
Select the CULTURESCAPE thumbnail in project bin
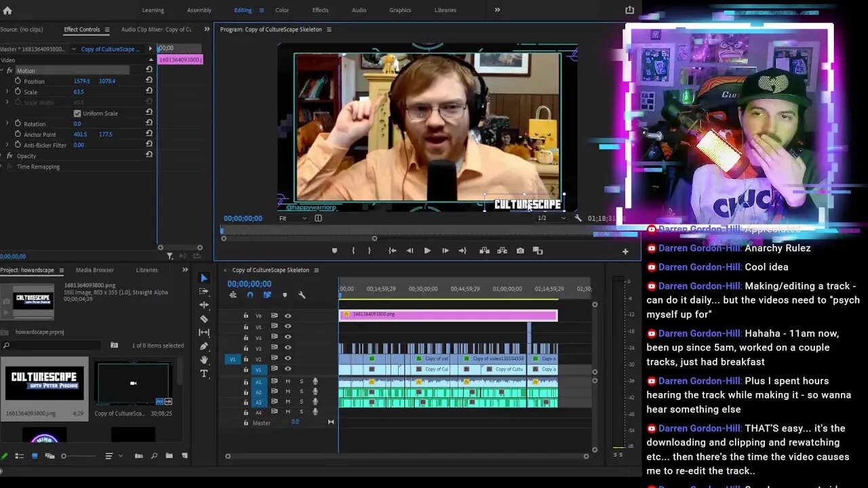45,384
